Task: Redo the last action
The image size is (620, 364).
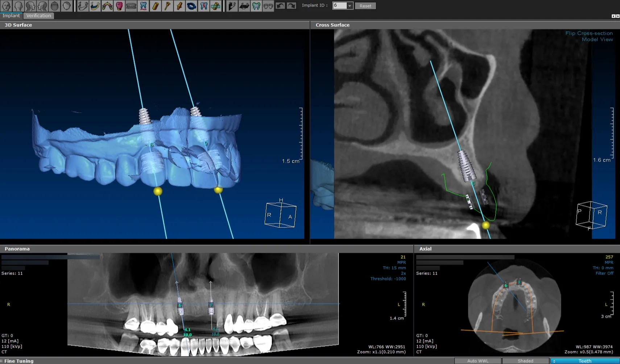Action: pyautogui.click(x=291, y=5)
